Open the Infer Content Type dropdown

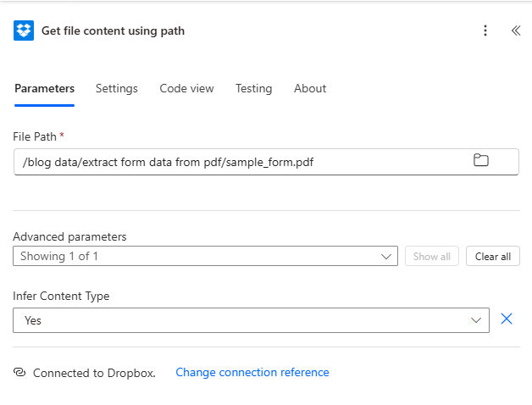[x=251, y=320]
